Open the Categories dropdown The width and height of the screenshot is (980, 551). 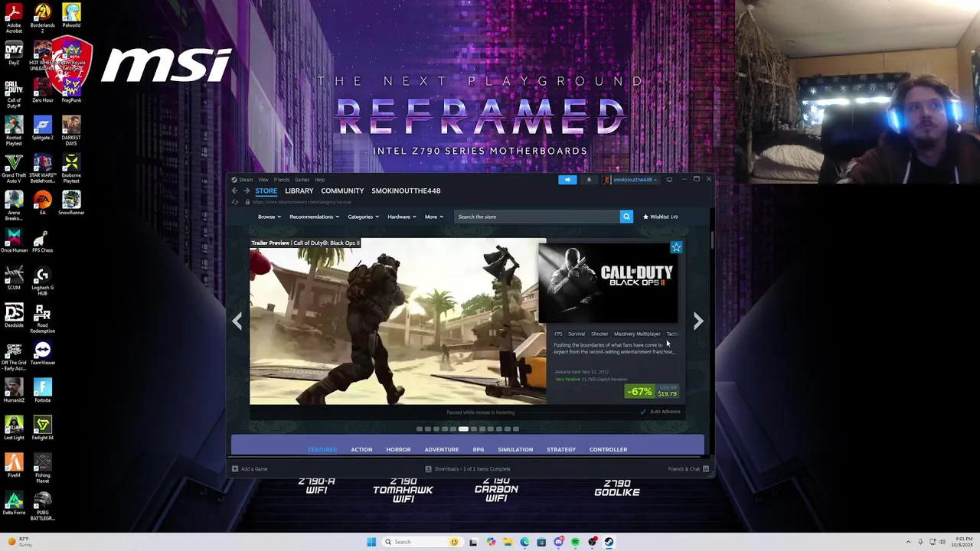point(364,217)
